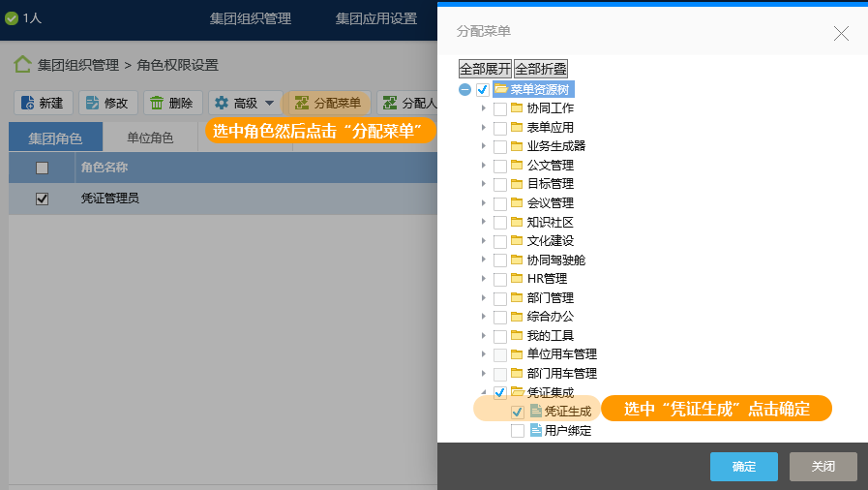Image resolution: width=868 pixels, height=490 pixels.
Task: Click the 删除 (Delete) trash icon
Action: [x=157, y=103]
